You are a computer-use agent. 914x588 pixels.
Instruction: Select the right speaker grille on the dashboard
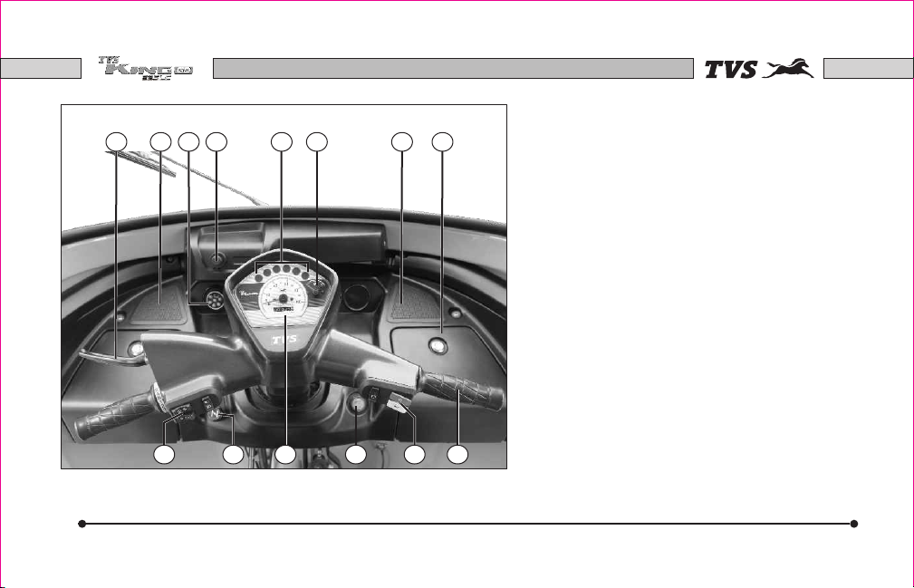click(413, 301)
